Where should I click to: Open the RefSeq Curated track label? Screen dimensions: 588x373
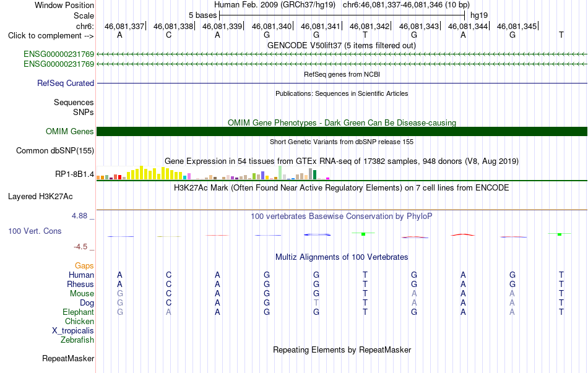click(x=66, y=84)
